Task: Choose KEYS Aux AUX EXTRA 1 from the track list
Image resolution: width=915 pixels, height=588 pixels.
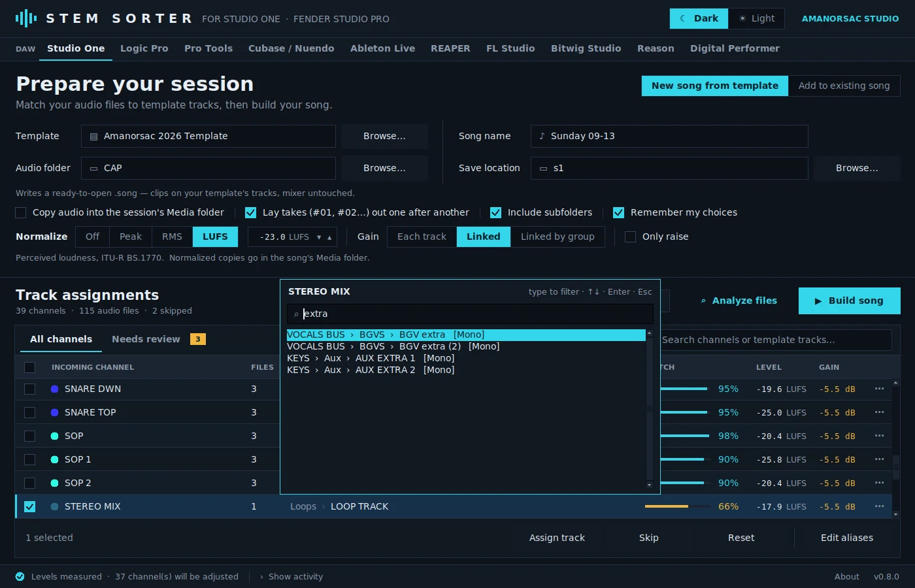Action: coord(466,358)
